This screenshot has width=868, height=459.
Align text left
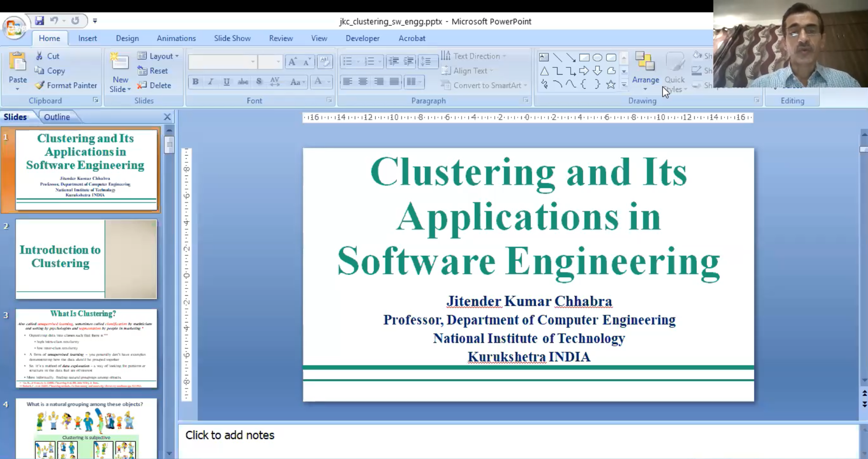[347, 82]
